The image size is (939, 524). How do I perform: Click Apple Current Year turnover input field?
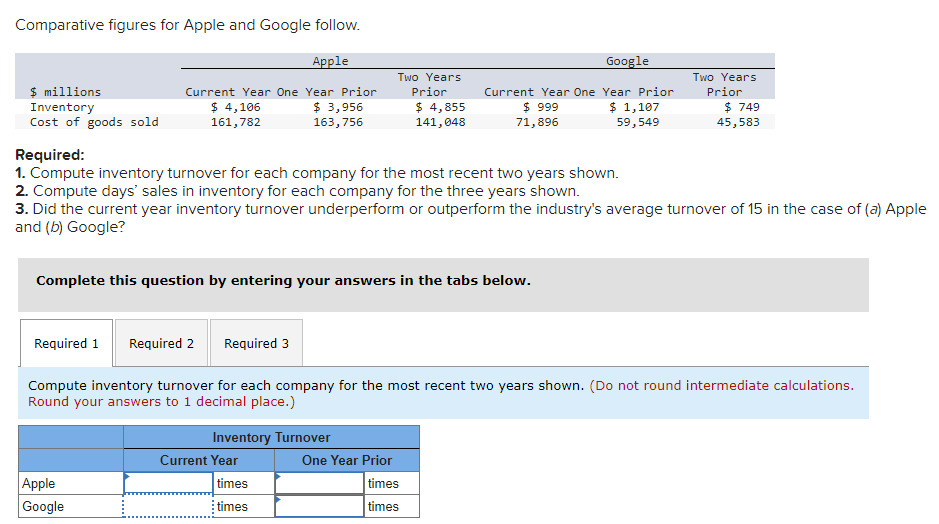pos(168,483)
